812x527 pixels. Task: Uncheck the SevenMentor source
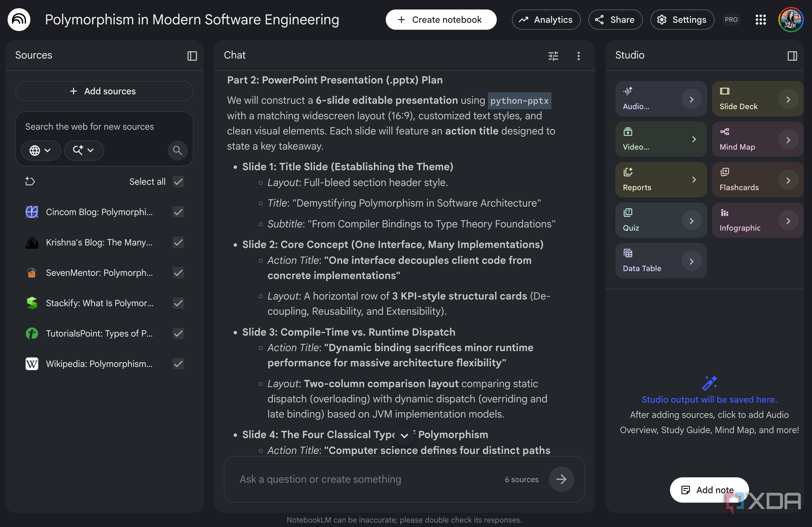(178, 273)
